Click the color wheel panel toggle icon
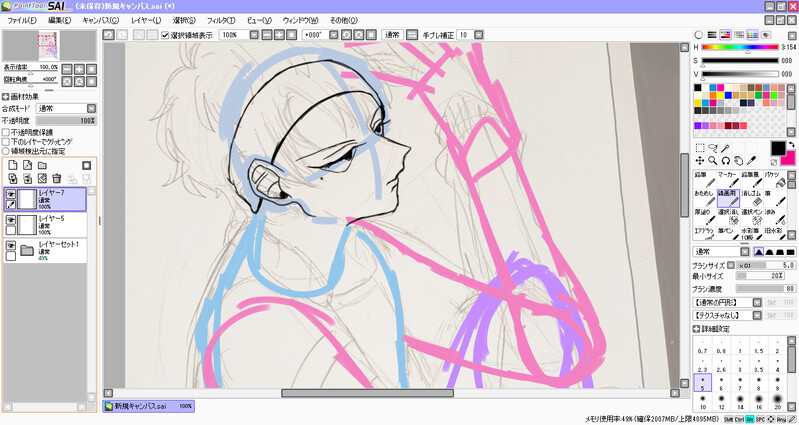Screen dimensions: 799x425 [699, 35]
